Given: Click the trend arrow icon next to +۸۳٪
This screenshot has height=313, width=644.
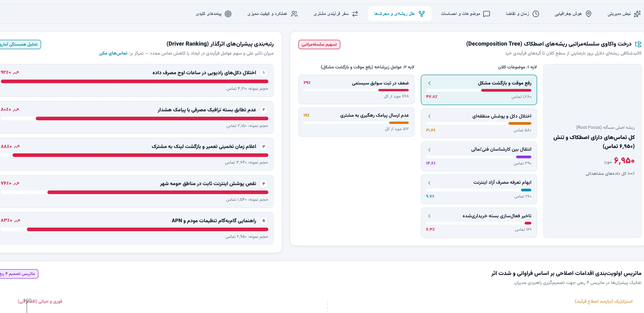Looking at the screenshot, I should (x=17, y=221).
